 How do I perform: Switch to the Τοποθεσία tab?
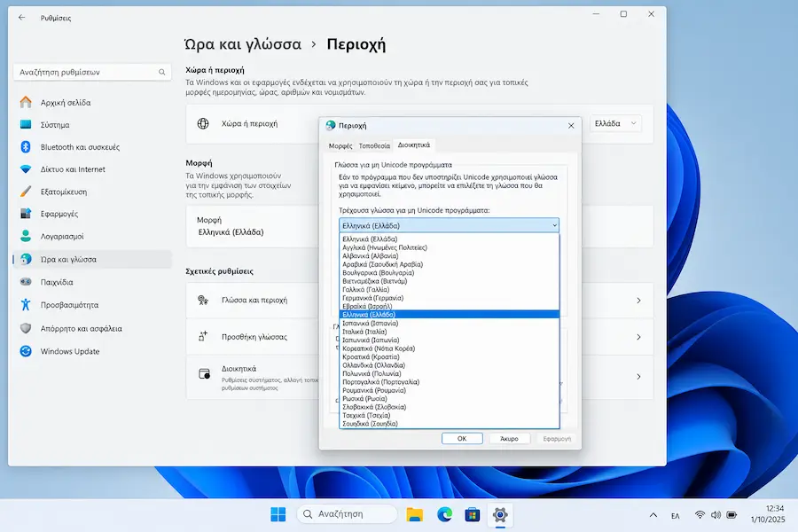(x=374, y=146)
